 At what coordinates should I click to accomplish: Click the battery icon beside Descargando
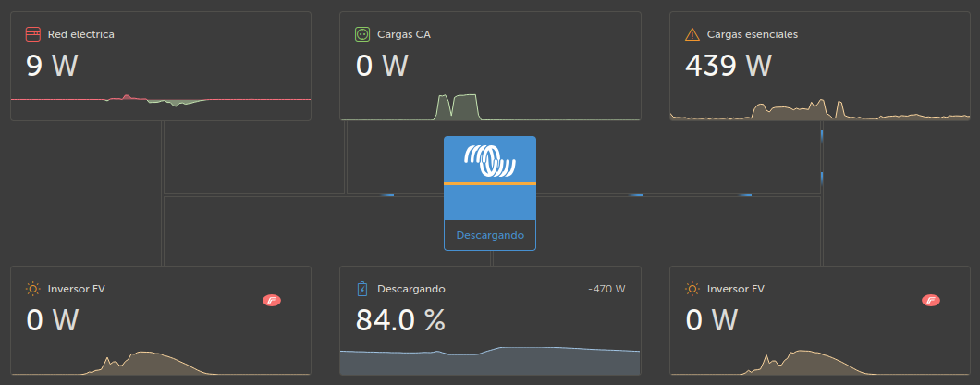[x=362, y=289]
